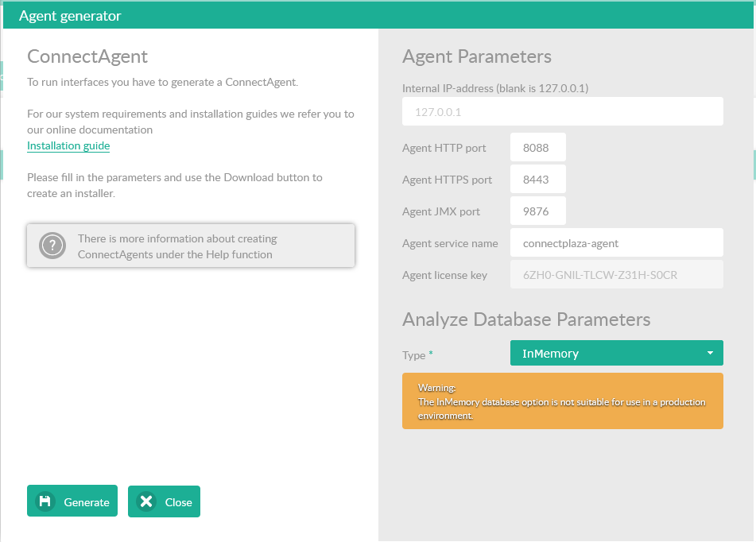Image resolution: width=756 pixels, height=542 pixels.
Task: Click the Agent Parameters heading
Action: coord(477,56)
